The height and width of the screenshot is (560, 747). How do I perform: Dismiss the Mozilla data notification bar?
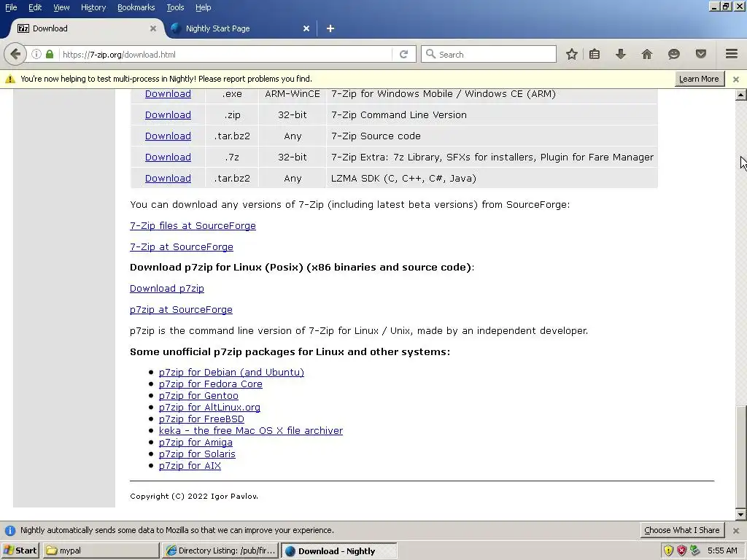(x=736, y=530)
